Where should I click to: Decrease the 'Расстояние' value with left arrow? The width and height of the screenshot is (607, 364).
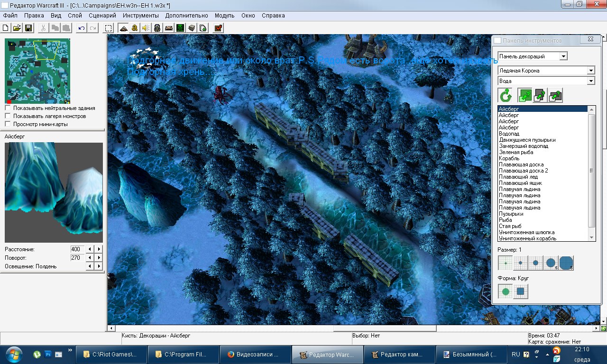point(90,249)
